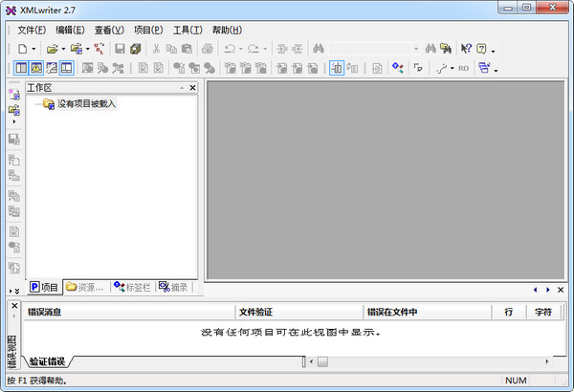Click the 文件验证 column header

pyautogui.click(x=299, y=312)
